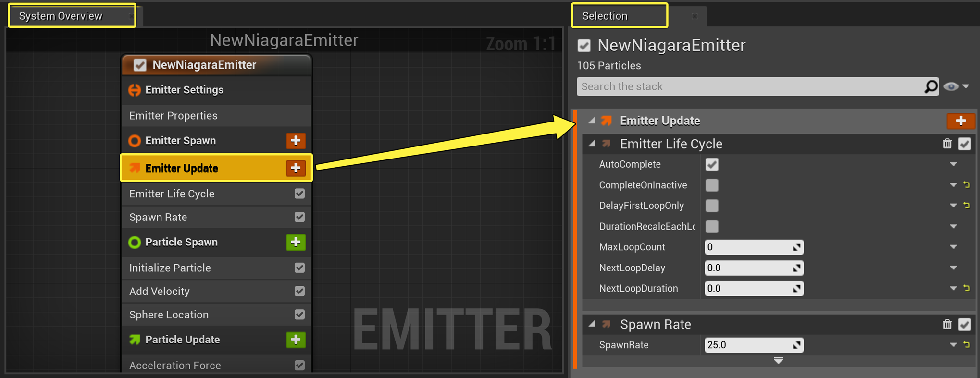Reset CompleteOnInactive to default value
980x378 pixels.
(967, 185)
